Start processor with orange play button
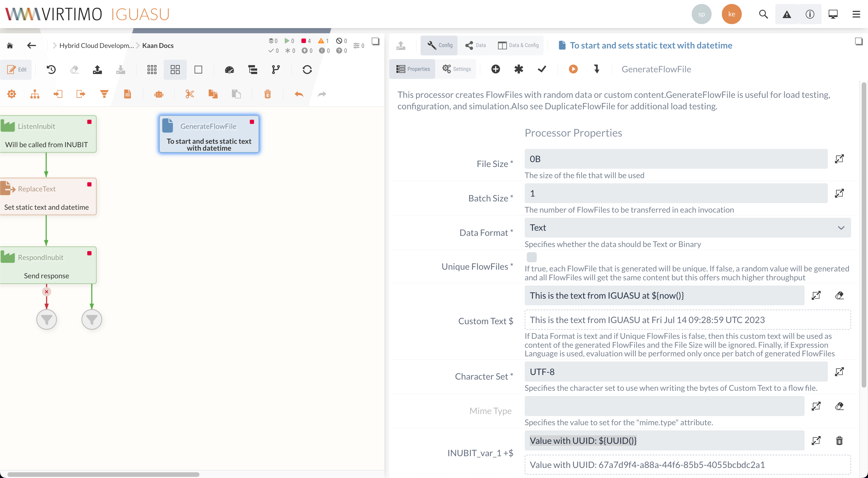 tap(573, 69)
